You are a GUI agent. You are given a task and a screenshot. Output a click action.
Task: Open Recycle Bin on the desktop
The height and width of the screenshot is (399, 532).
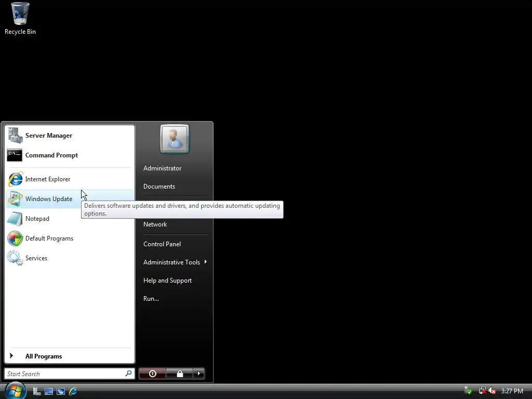(x=20, y=18)
